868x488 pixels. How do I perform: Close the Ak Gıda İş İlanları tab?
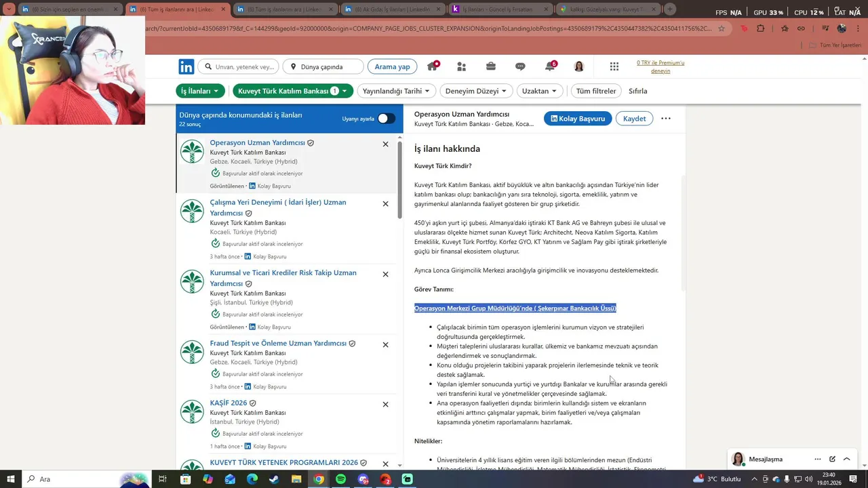click(x=438, y=9)
